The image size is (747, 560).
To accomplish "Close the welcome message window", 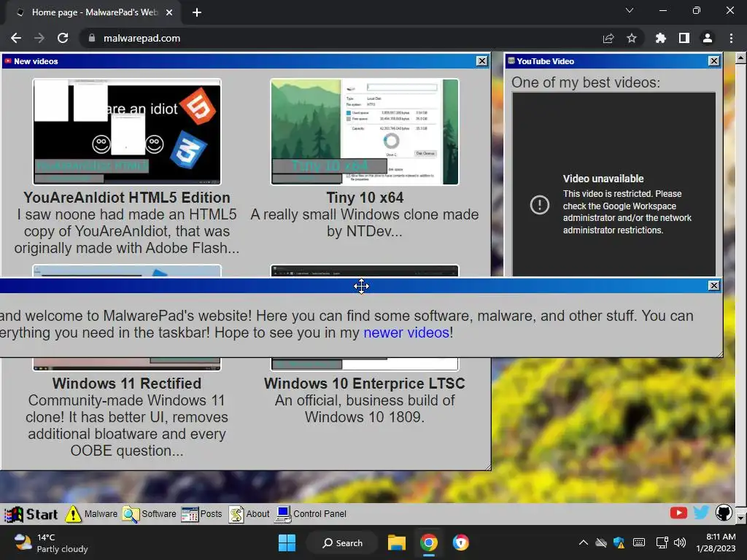I will (x=713, y=286).
